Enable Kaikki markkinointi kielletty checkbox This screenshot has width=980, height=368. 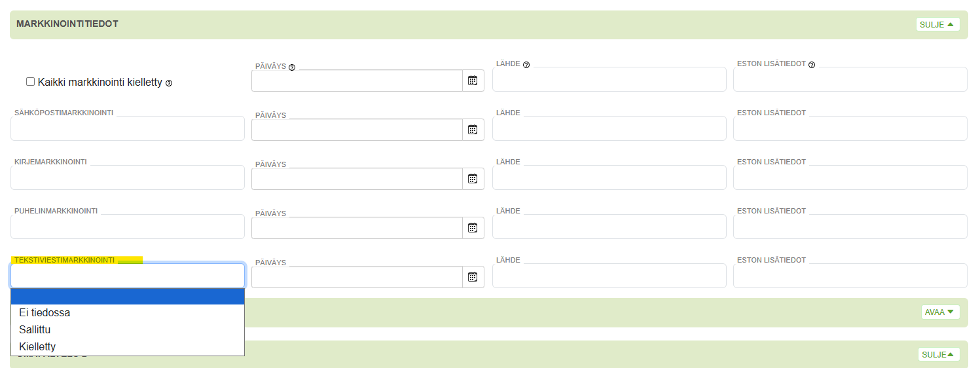[x=30, y=82]
